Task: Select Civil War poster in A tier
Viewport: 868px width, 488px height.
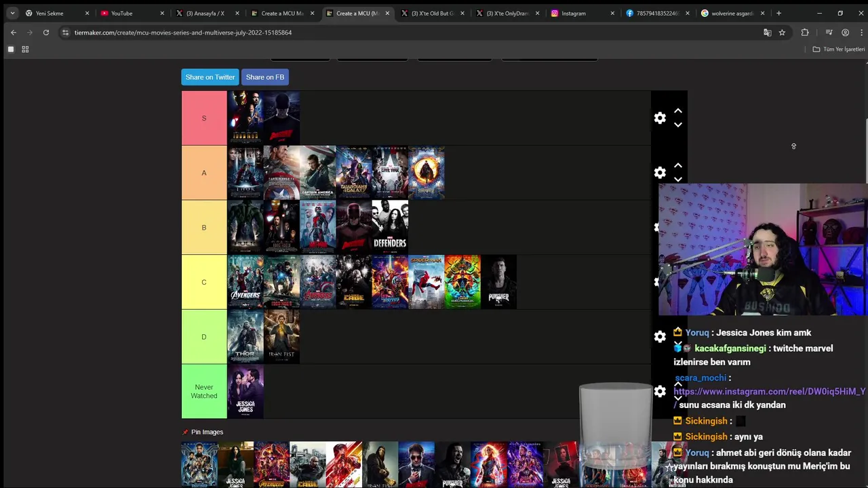Action: (390, 173)
